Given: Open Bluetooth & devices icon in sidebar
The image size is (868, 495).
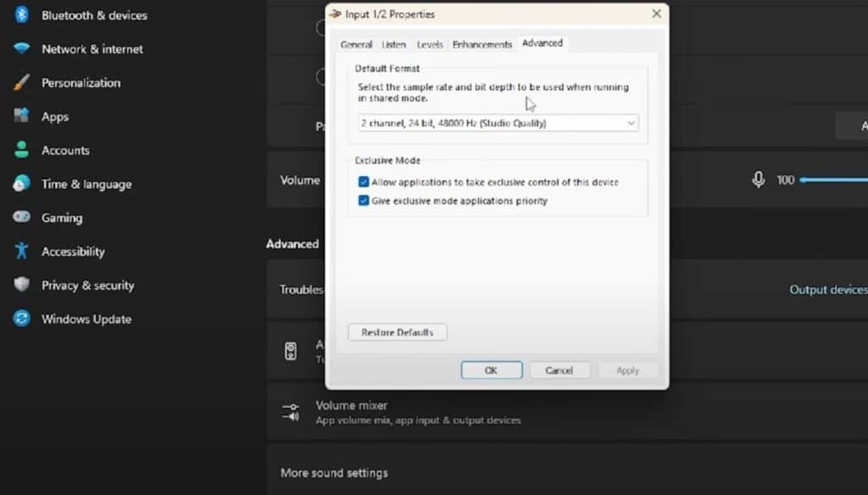Looking at the screenshot, I should (x=21, y=14).
